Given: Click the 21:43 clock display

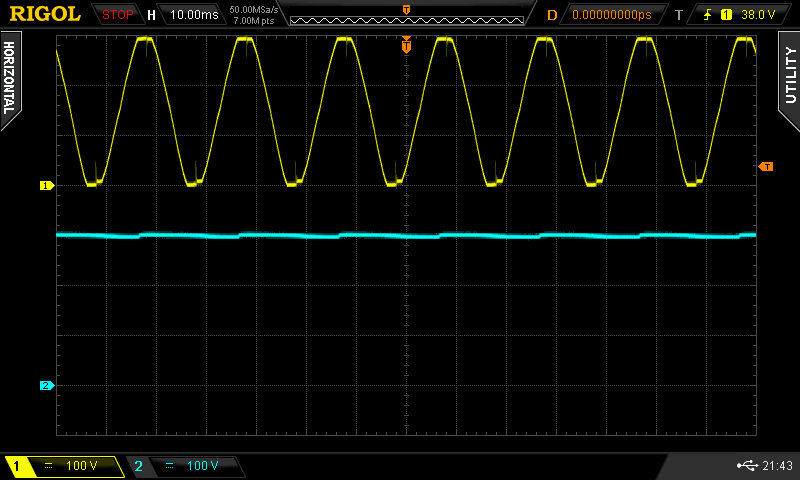Looking at the screenshot, I should pos(777,465).
